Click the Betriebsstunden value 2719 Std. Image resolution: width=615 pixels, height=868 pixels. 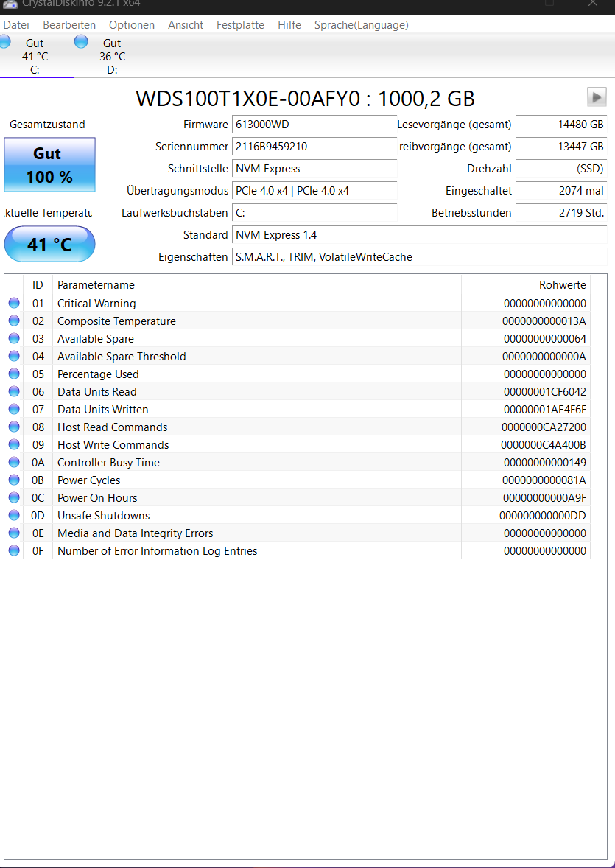point(561,213)
